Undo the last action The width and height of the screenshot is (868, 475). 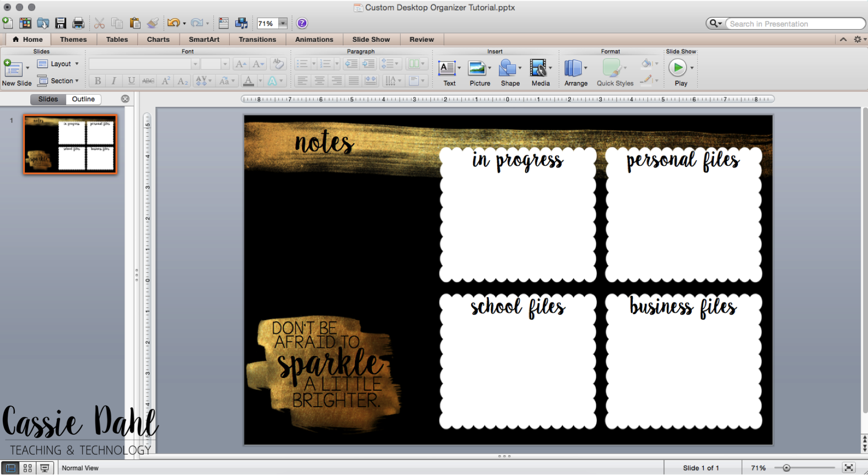pos(173,23)
